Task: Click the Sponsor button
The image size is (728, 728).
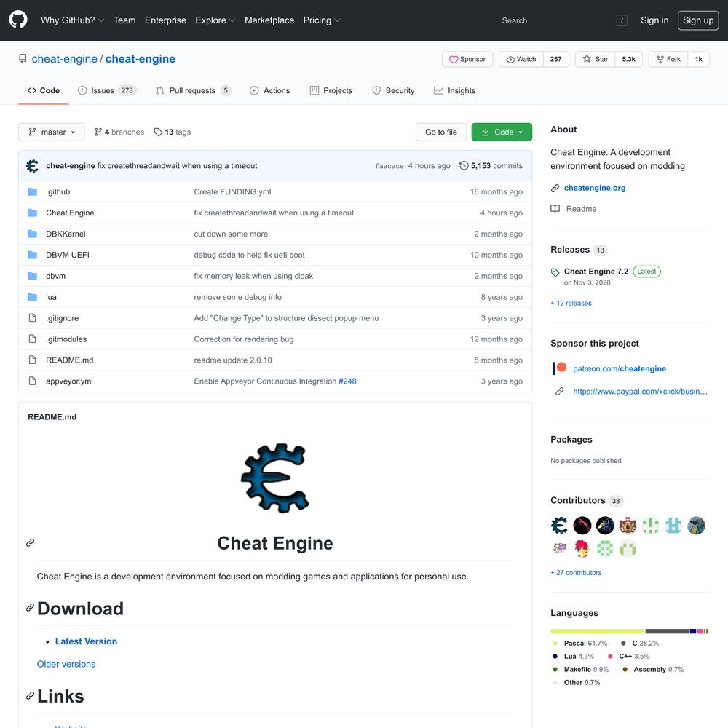Action: pyautogui.click(x=467, y=59)
